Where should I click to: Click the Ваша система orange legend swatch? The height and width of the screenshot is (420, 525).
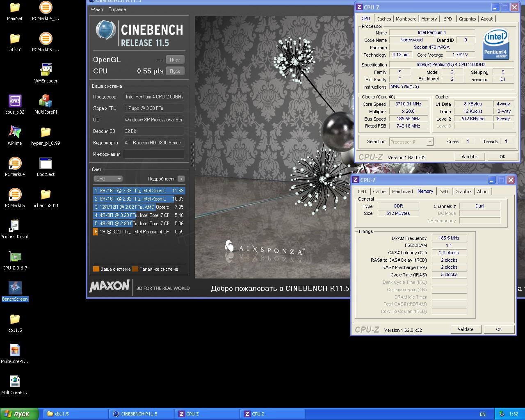click(x=96, y=269)
